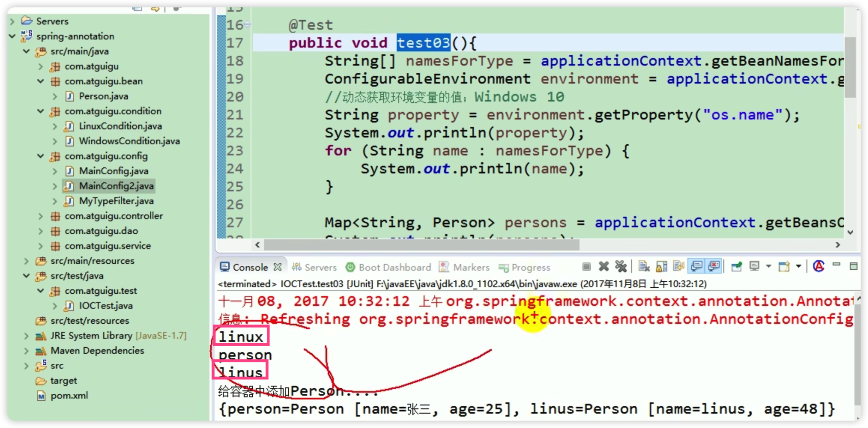The width and height of the screenshot is (868, 428).
Task: Toggle the Scroll Lock console icon
Action: 662,267
